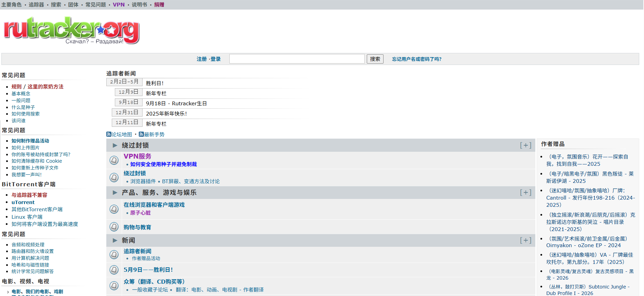644x296 pixels.
Task: Click the RSS icon beside 论坛地图
Action: point(109,134)
